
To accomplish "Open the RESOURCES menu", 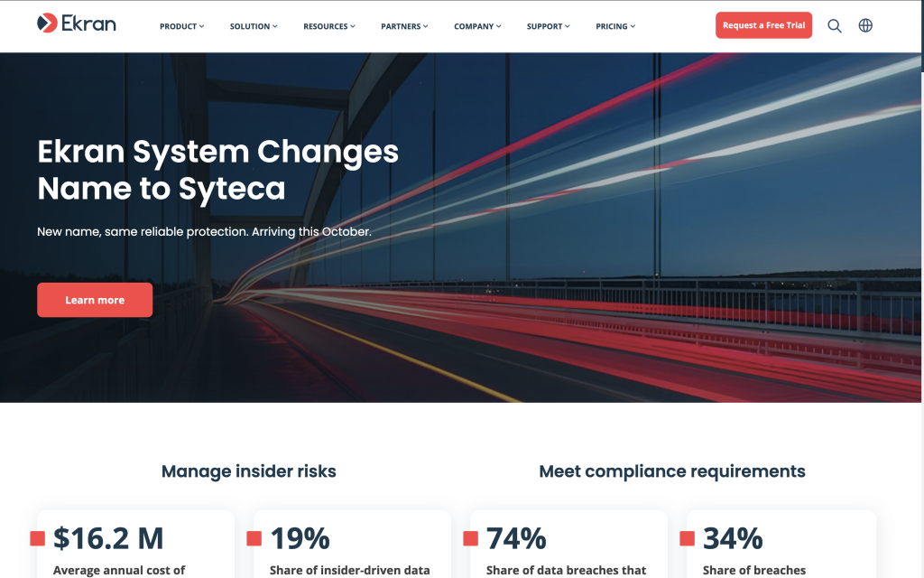I will (x=328, y=26).
